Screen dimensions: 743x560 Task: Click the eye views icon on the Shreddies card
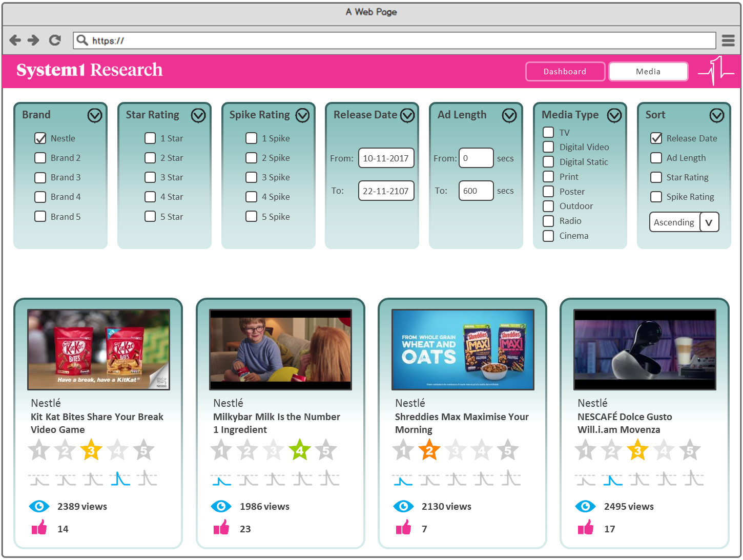403,506
